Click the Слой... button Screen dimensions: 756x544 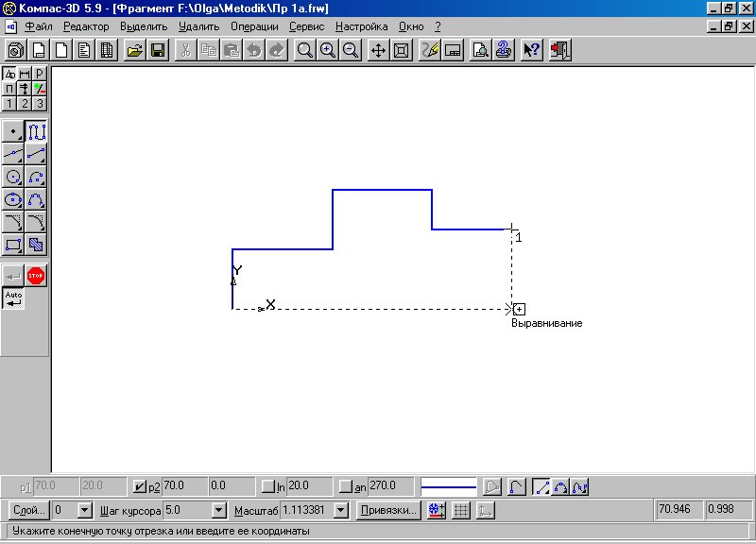pos(29,510)
